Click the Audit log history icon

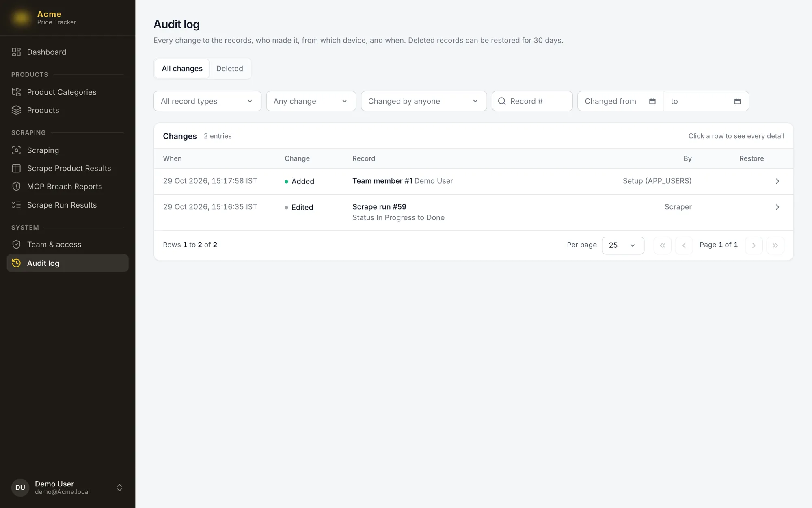pyautogui.click(x=16, y=263)
